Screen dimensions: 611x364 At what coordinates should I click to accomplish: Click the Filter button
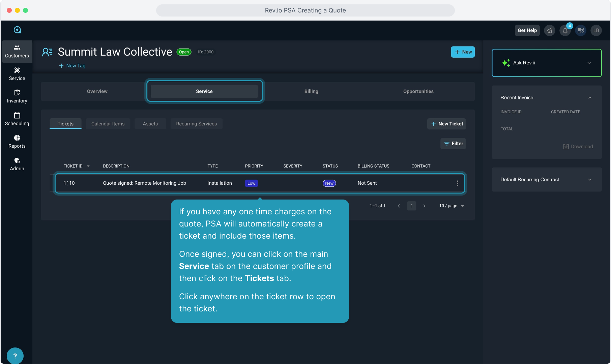click(453, 144)
